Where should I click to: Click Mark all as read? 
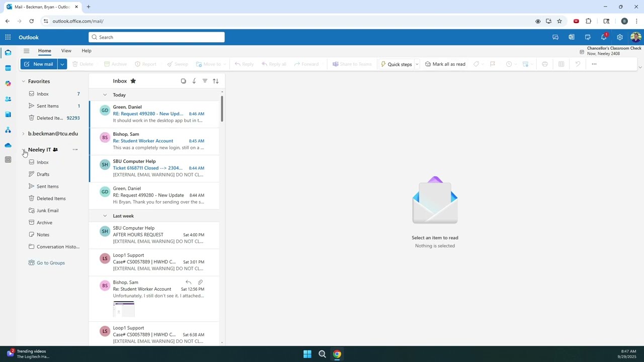445,64
